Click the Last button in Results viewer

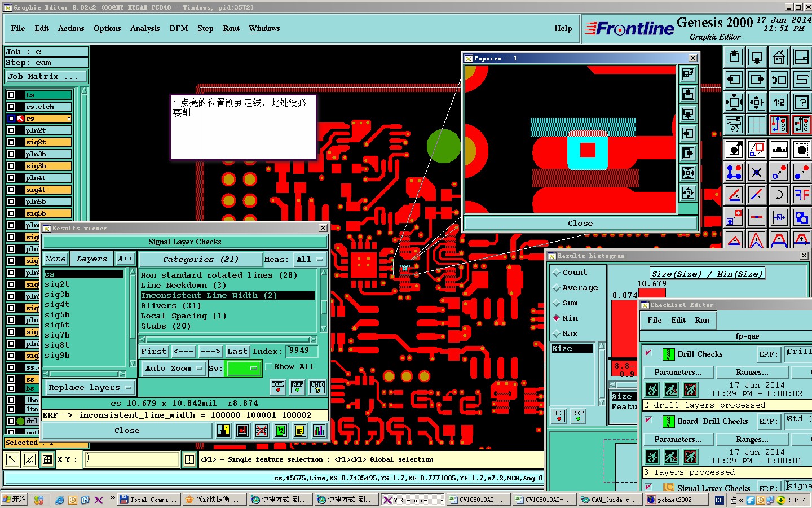tap(237, 351)
